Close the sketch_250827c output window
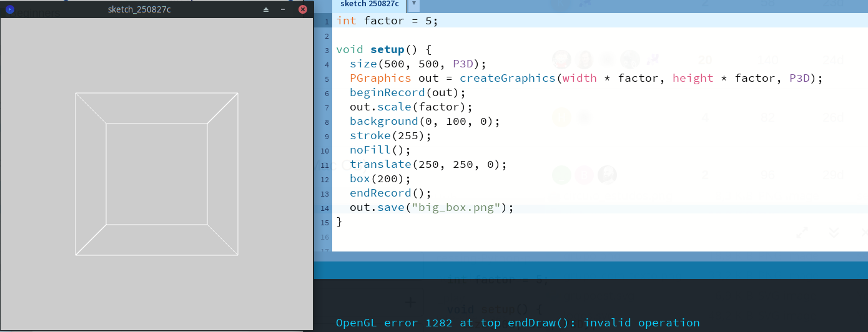This screenshot has width=868, height=332. pyautogui.click(x=303, y=9)
